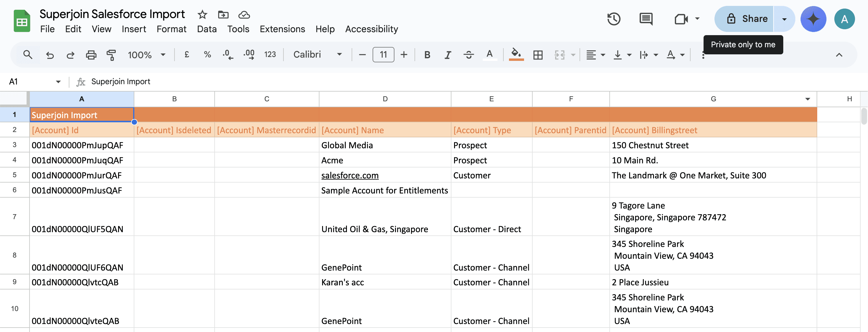Rename the Superjoin Salesforce Import title
868x332 pixels.
pyautogui.click(x=112, y=14)
